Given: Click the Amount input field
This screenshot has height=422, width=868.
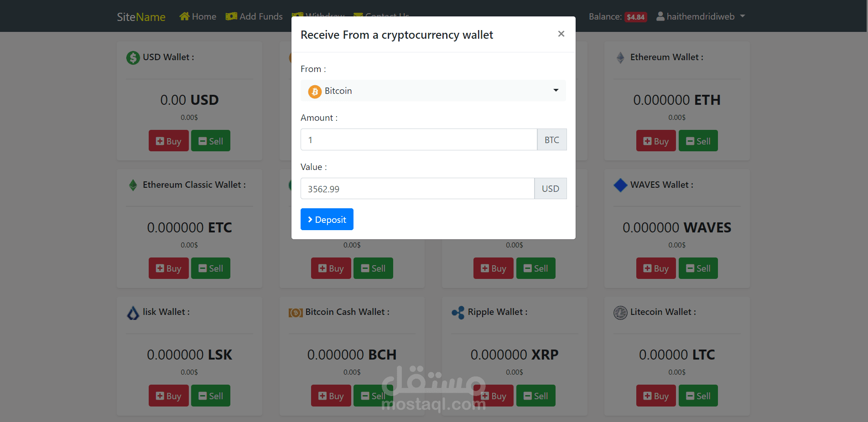Looking at the screenshot, I should (x=419, y=139).
